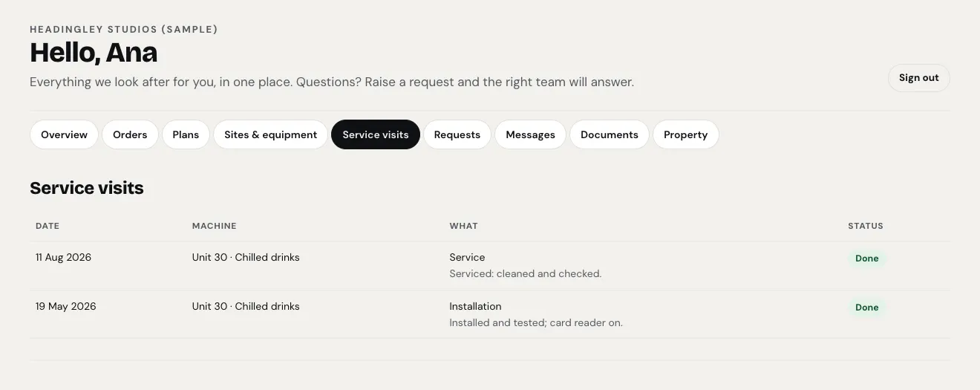Open Sites & equipment tab
Viewport: 980px width, 390px height.
[x=270, y=134]
